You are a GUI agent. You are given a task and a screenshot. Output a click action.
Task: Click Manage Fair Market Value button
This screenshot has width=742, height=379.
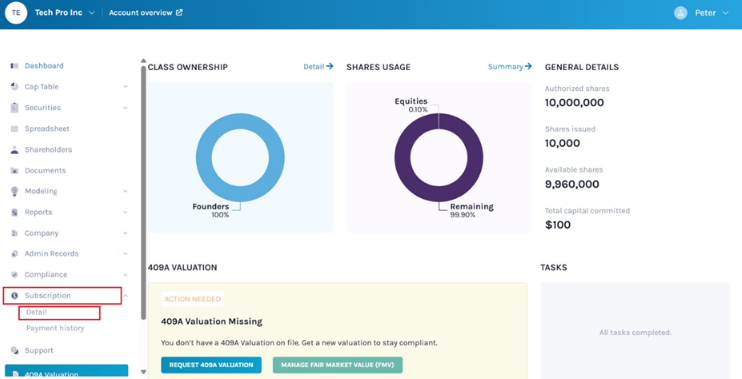[337, 365]
